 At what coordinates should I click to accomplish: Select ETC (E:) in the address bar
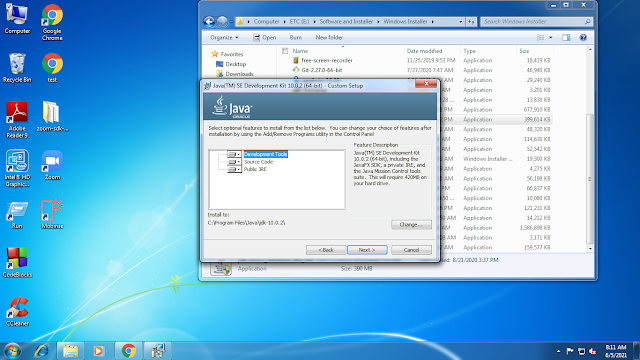coord(299,22)
